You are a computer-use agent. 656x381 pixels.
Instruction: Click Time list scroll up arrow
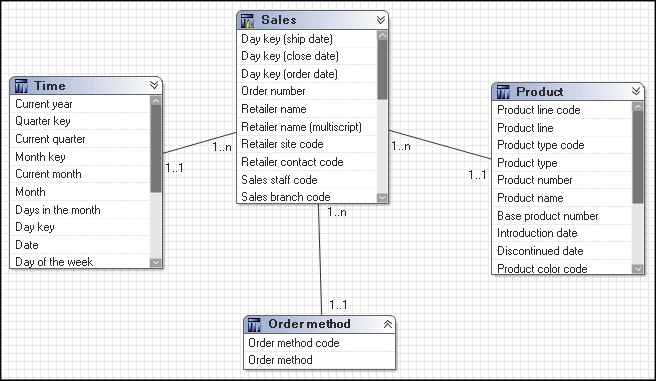click(156, 100)
